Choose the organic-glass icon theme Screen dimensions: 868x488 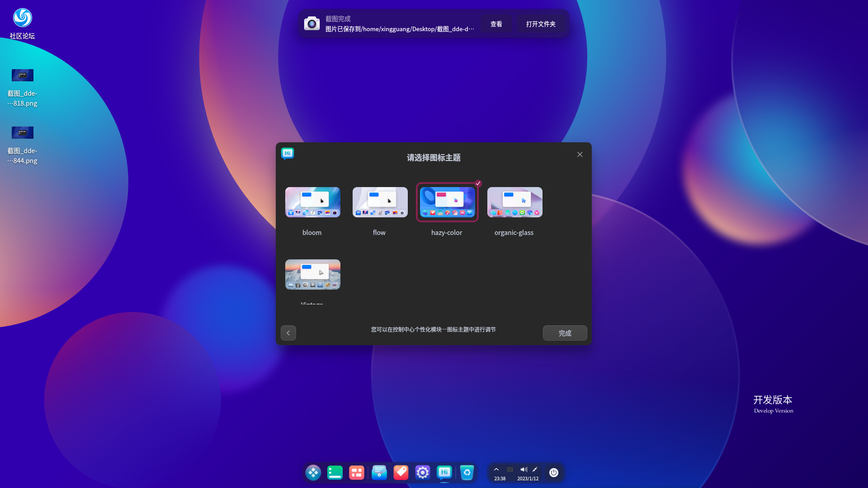click(x=514, y=202)
